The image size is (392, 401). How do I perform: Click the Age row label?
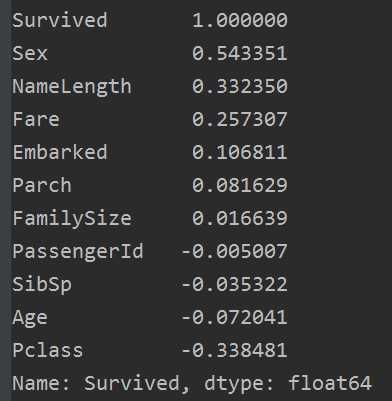pos(30,318)
